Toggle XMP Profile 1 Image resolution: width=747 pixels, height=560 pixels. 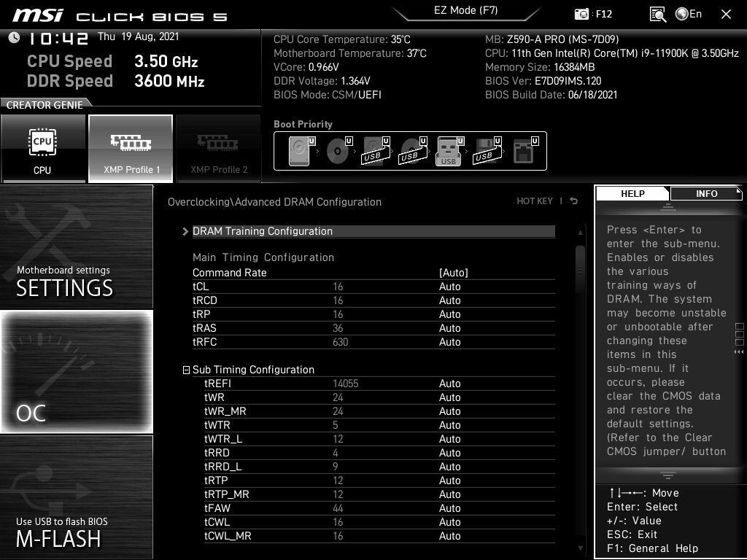[x=131, y=149]
